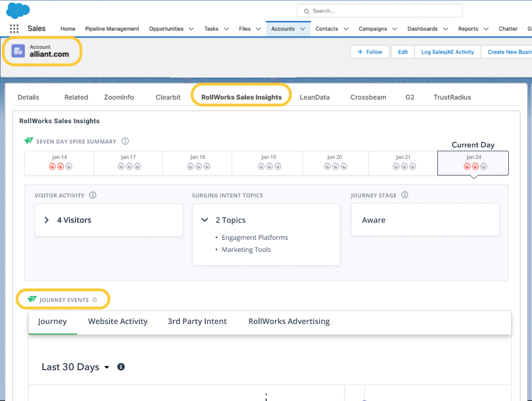Open the Files nav dropdown arrow

258,29
